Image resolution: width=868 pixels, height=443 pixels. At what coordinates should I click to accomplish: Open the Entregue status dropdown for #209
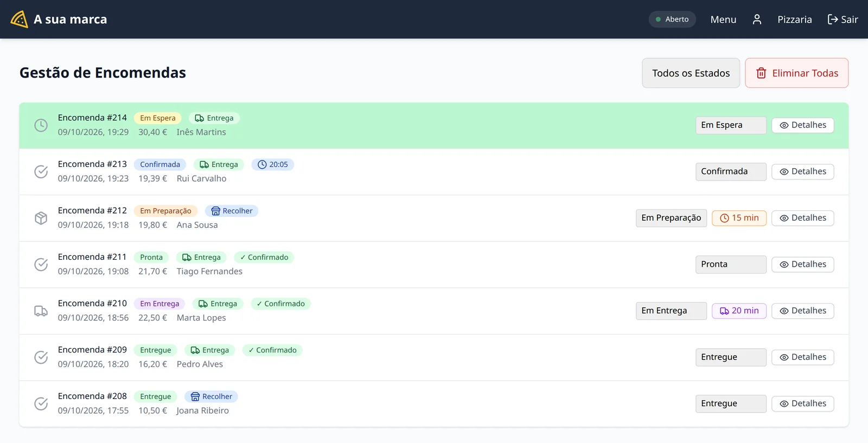[731, 357]
